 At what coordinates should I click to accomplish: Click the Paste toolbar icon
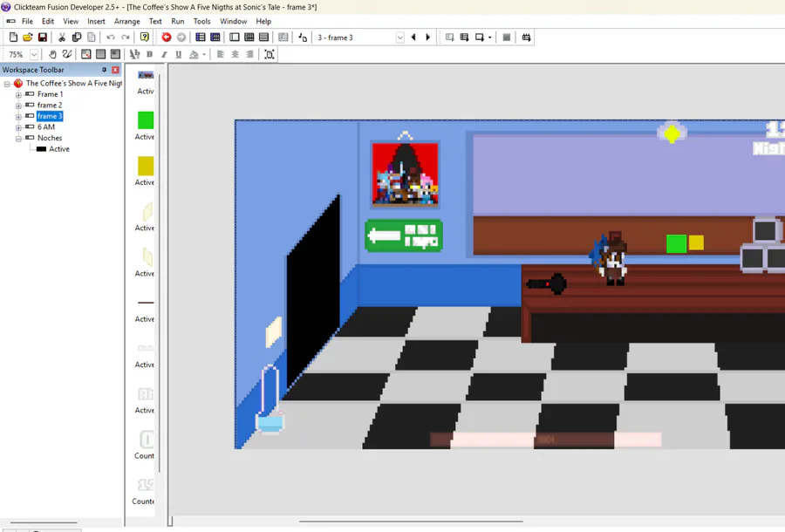coord(91,37)
